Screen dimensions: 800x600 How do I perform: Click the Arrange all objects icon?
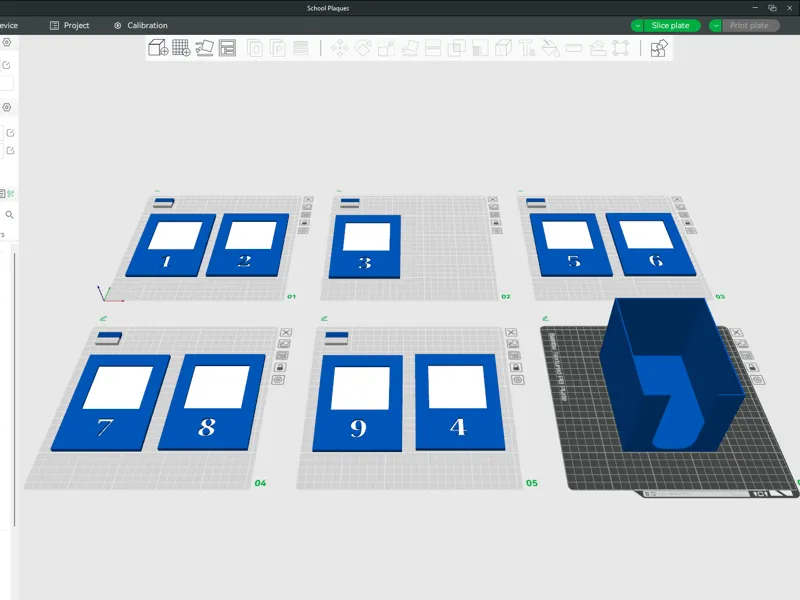tap(228, 48)
